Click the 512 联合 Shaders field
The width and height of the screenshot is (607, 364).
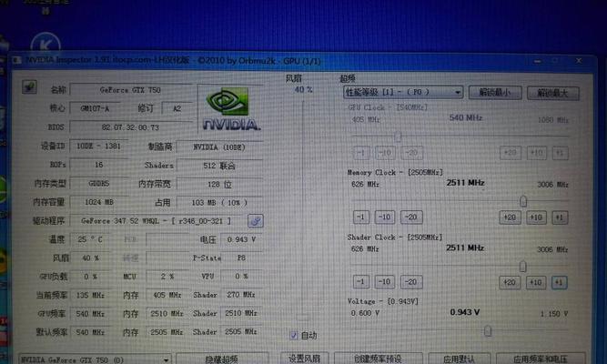click(219, 166)
